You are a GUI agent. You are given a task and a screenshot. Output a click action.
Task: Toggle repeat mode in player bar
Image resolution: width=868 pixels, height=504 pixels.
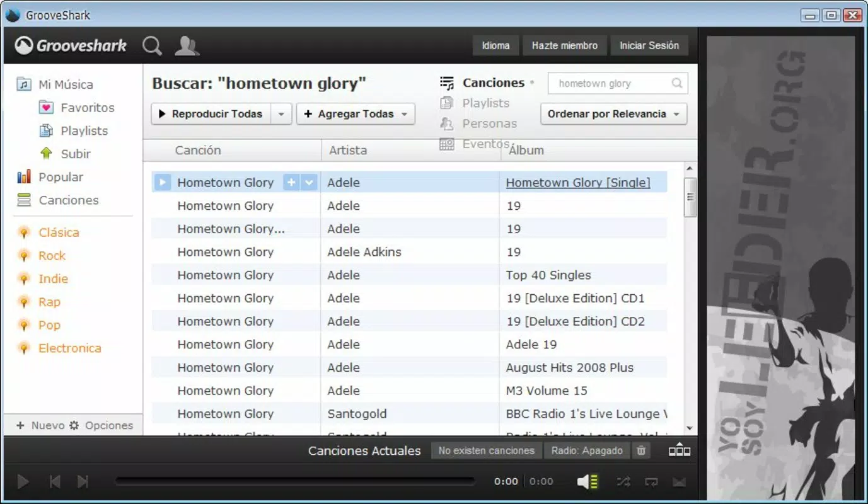coord(651,482)
